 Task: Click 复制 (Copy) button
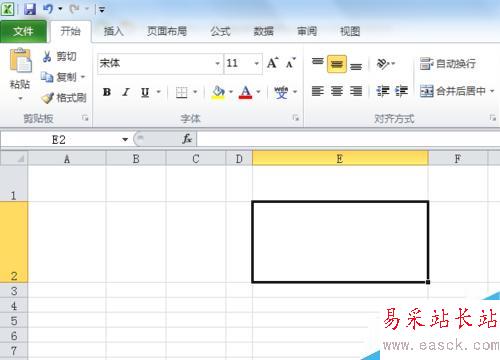click(x=59, y=77)
